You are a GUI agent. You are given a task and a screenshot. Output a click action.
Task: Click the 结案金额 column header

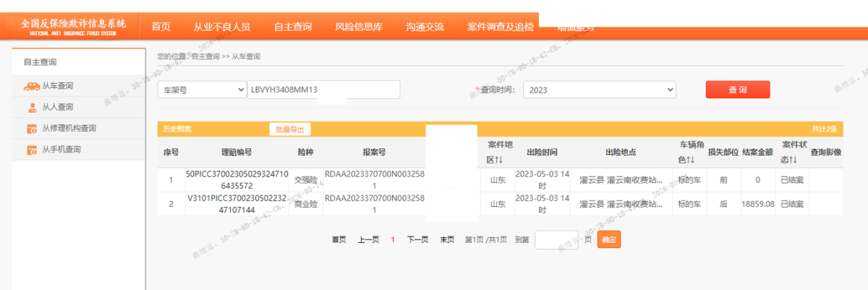(757, 153)
